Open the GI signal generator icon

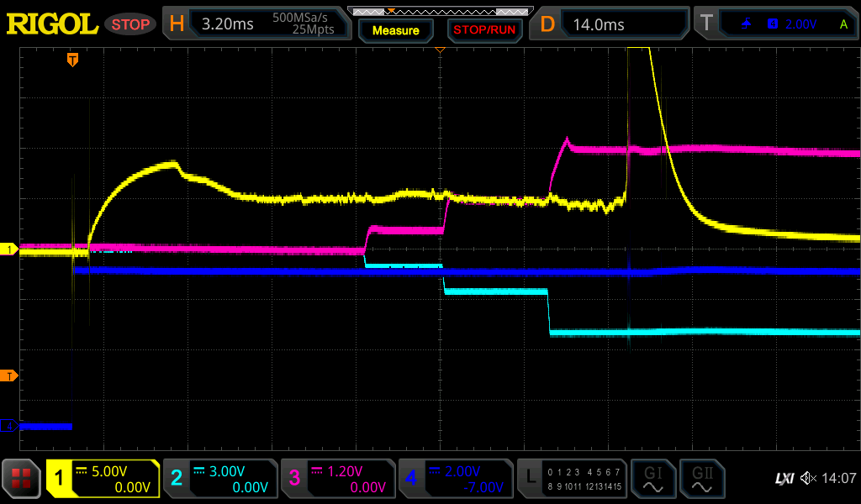(652, 480)
